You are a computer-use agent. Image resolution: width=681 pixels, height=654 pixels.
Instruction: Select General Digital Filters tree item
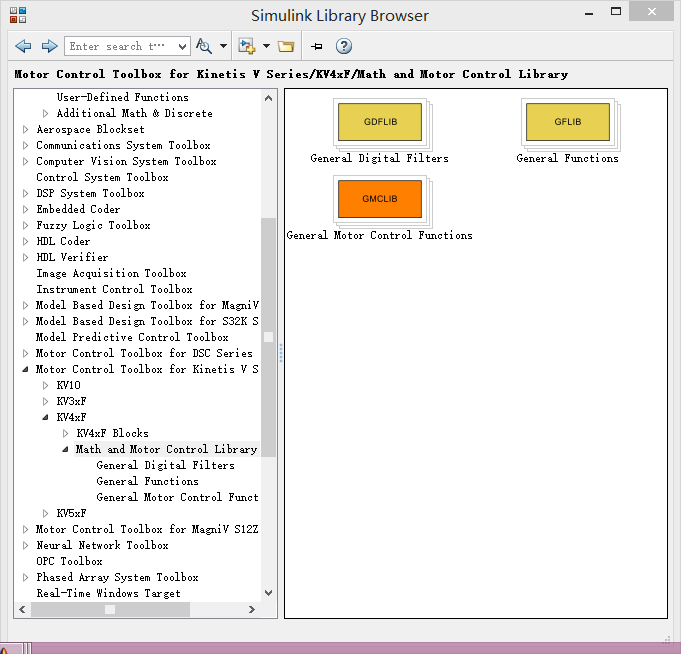(x=165, y=466)
